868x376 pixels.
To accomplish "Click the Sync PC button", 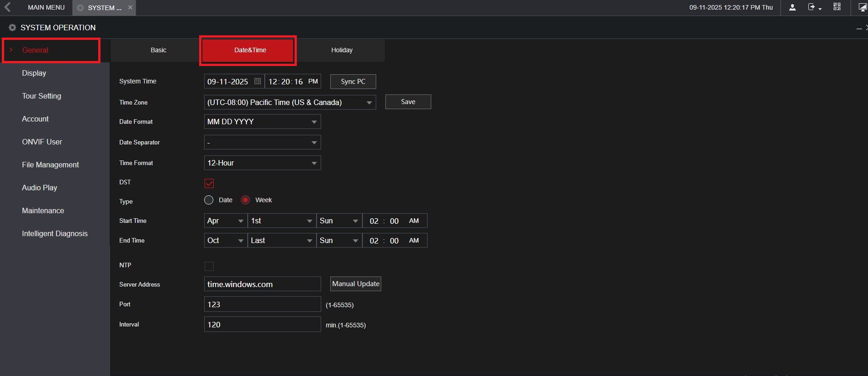I will [353, 82].
